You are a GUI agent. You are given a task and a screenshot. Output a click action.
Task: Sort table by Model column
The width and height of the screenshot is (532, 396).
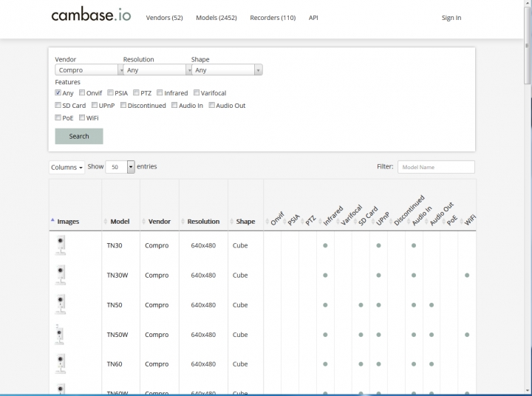(120, 222)
